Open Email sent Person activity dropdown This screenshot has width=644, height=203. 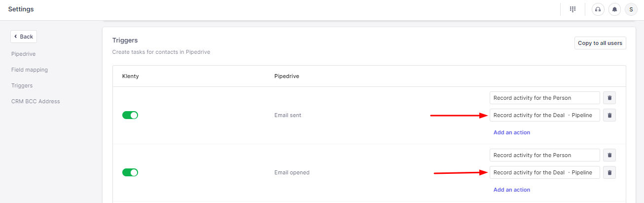pos(544,98)
